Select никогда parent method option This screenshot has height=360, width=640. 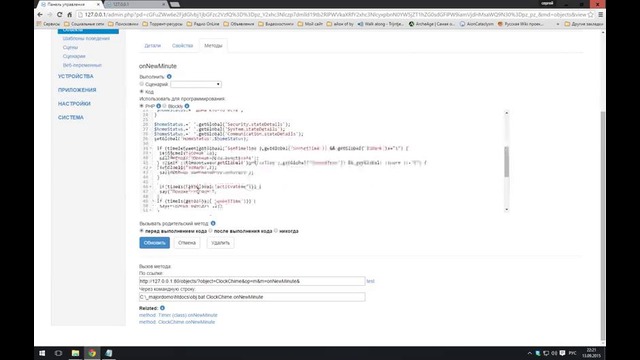point(276,231)
